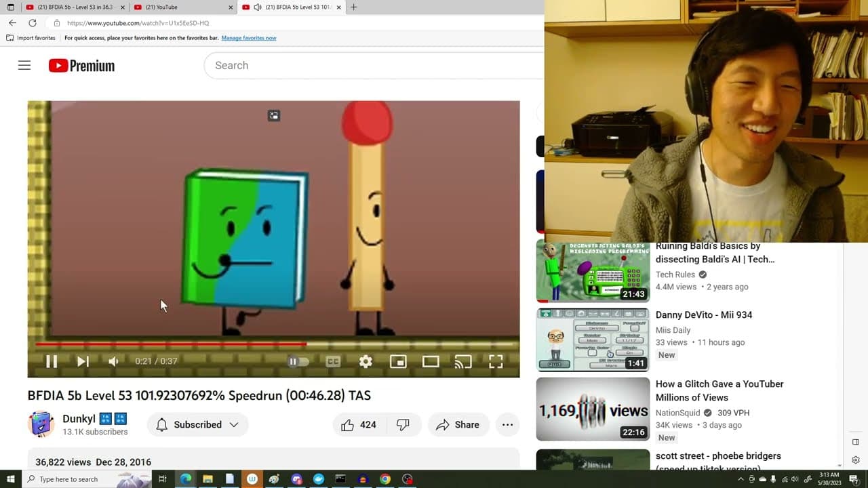Viewport: 868px width, 488px height.
Task: Click the picture-in-picture icon atop the video
Action: coord(274,116)
